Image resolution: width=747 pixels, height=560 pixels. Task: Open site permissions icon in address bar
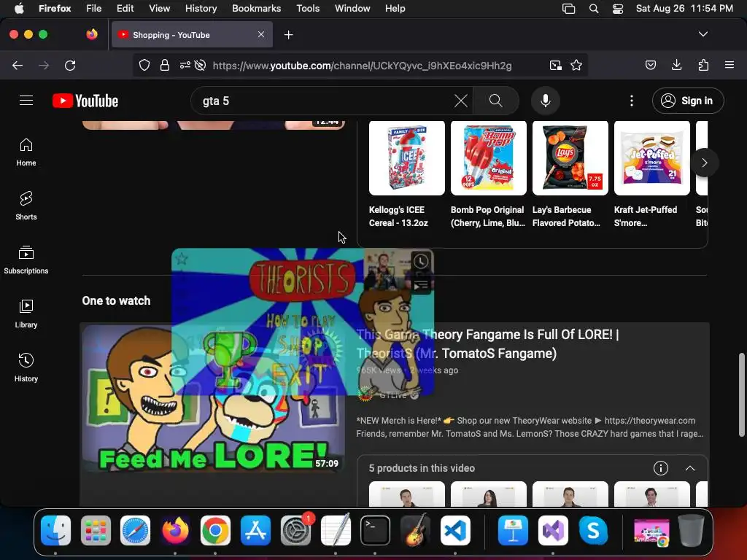click(185, 65)
